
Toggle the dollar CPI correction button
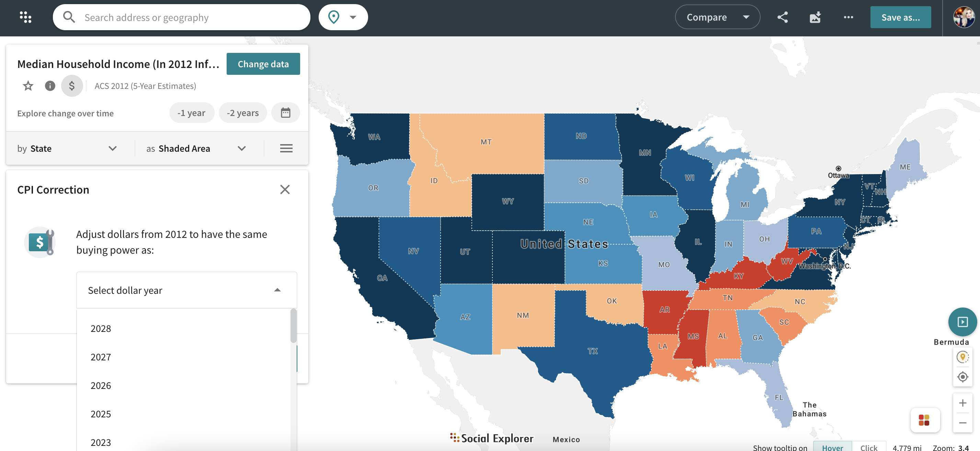pyautogui.click(x=72, y=86)
